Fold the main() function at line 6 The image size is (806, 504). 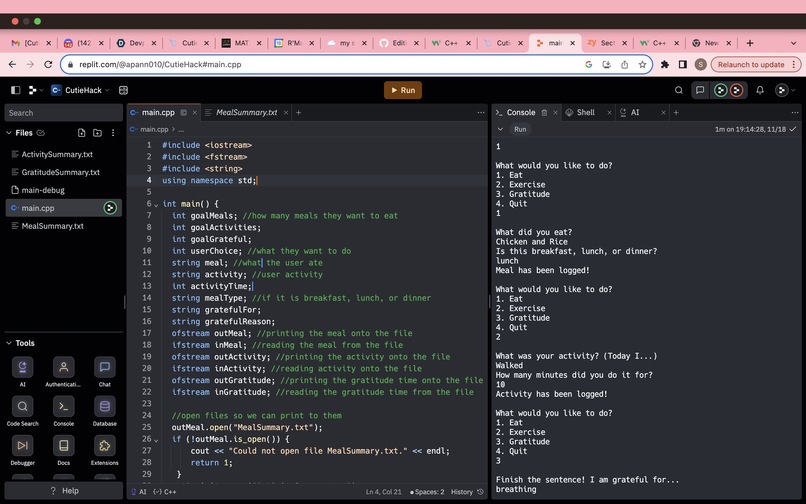(156, 204)
